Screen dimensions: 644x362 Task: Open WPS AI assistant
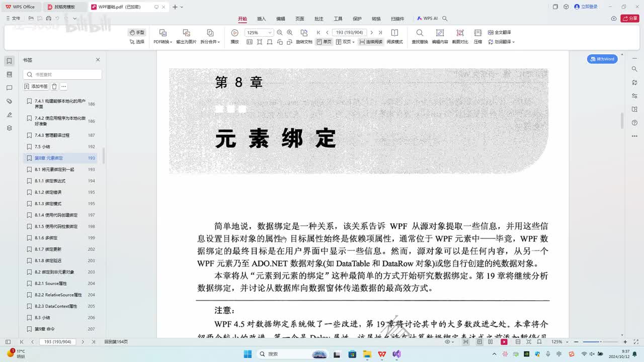(427, 19)
